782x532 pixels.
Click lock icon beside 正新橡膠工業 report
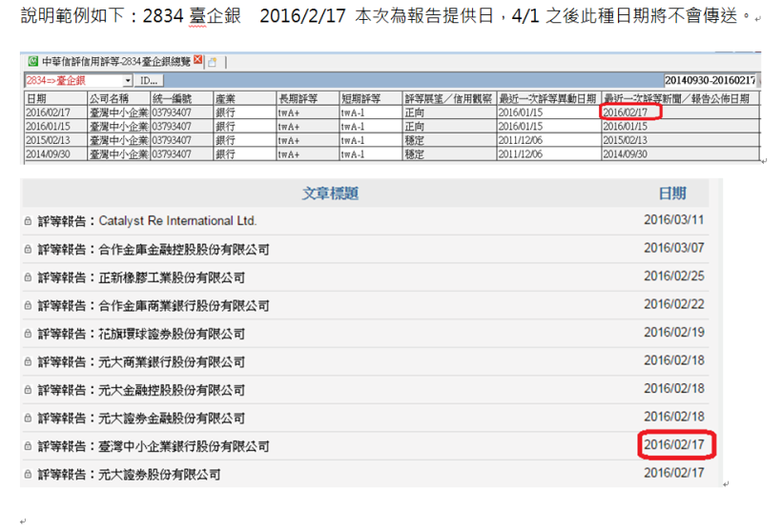[28, 277]
